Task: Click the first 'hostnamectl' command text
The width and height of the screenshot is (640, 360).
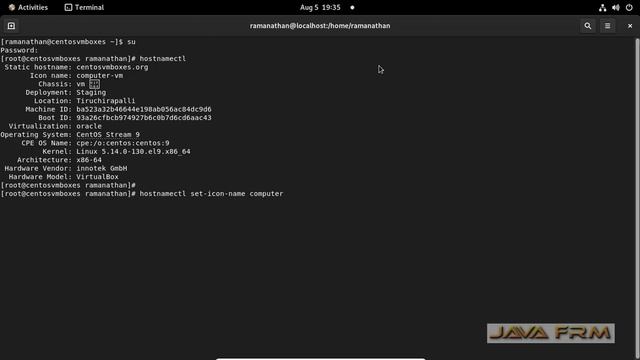Action: pyautogui.click(x=162, y=59)
